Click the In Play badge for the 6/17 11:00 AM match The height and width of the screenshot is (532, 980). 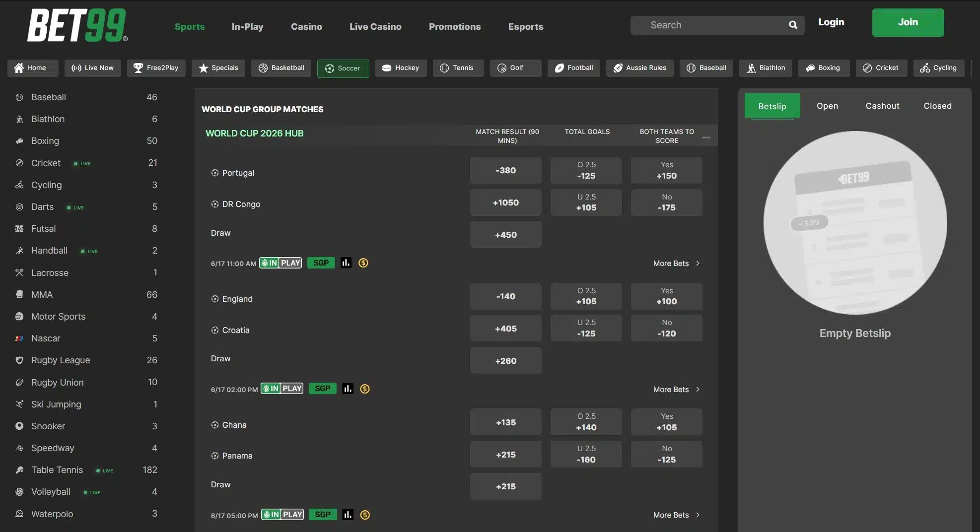[x=280, y=263]
